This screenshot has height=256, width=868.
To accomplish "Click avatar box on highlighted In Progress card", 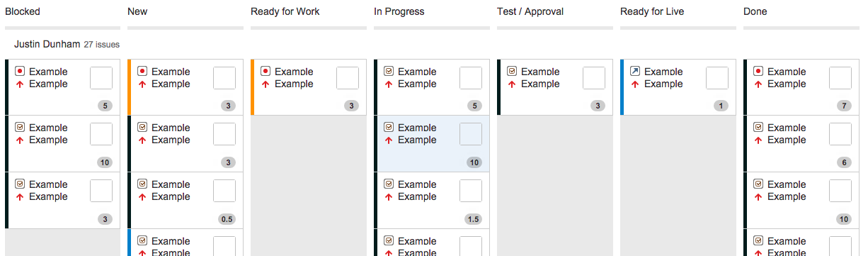I will [x=471, y=134].
